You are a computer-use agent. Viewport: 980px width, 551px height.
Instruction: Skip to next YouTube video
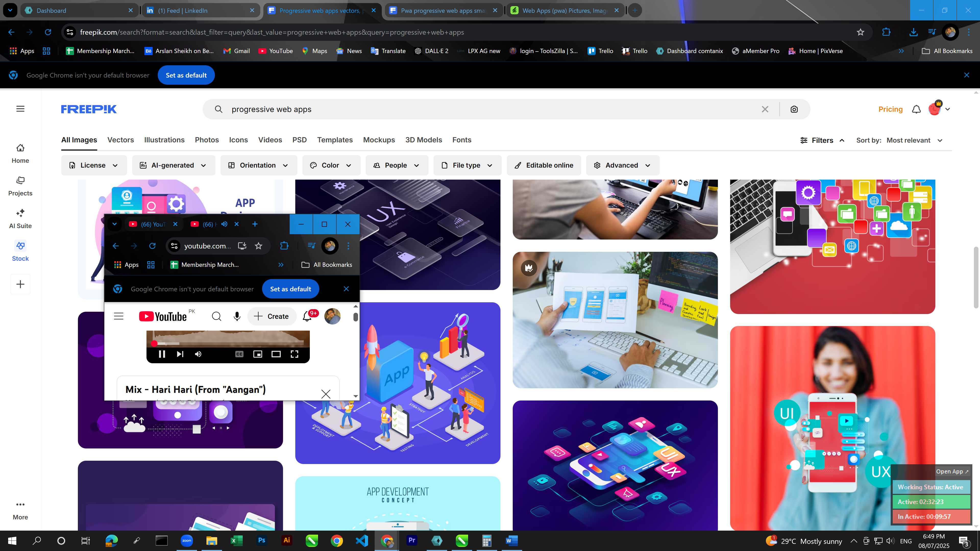(x=180, y=354)
